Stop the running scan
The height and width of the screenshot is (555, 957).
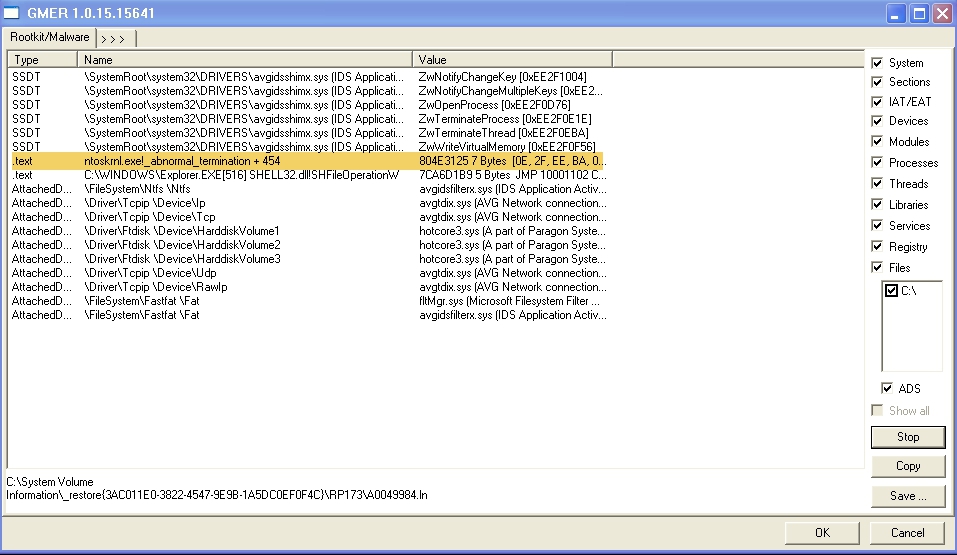(908, 437)
